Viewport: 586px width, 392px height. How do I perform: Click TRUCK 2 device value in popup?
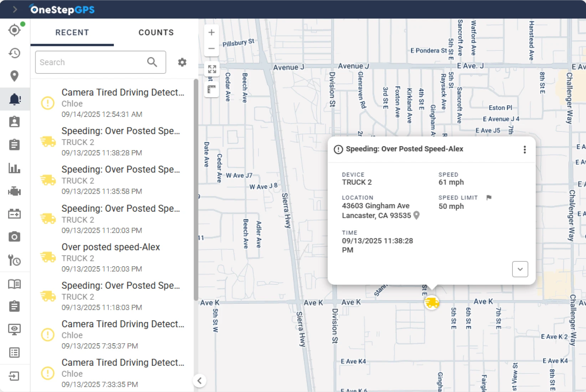(x=357, y=182)
